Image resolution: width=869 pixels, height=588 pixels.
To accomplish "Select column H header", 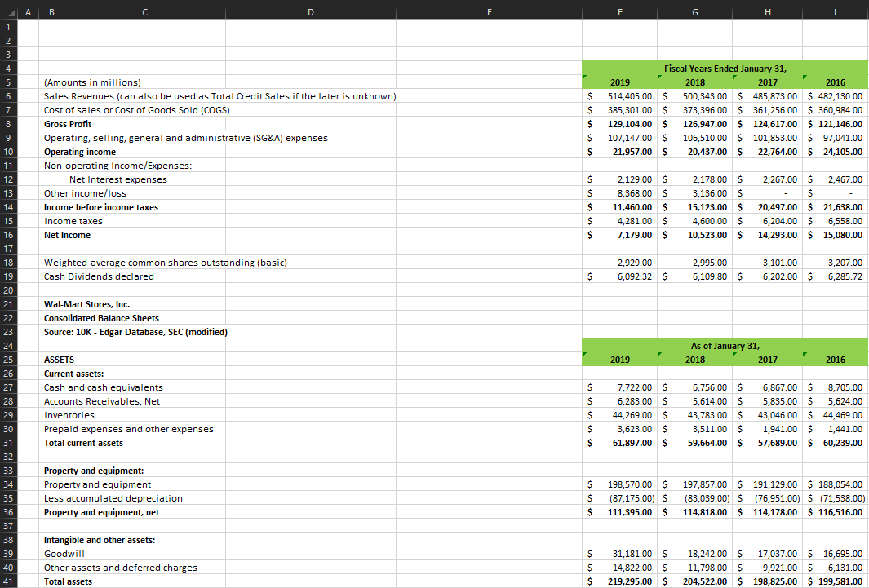I will [x=767, y=12].
